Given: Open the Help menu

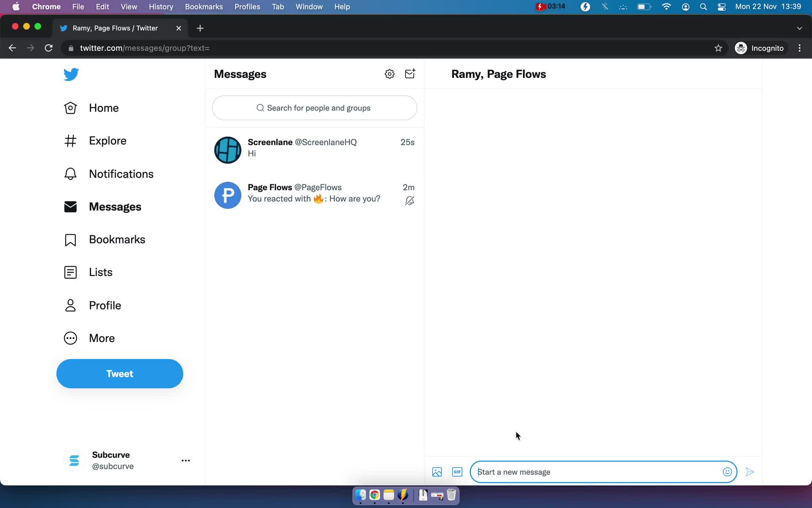Looking at the screenshot, I should 342,7.
